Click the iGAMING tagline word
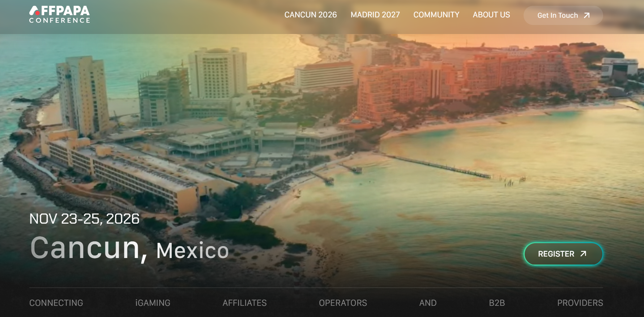The image size is (644, 317). point(153,303)
